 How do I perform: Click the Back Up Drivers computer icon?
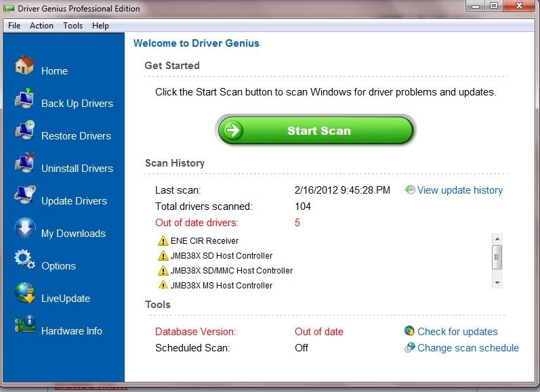coord(24,97)
